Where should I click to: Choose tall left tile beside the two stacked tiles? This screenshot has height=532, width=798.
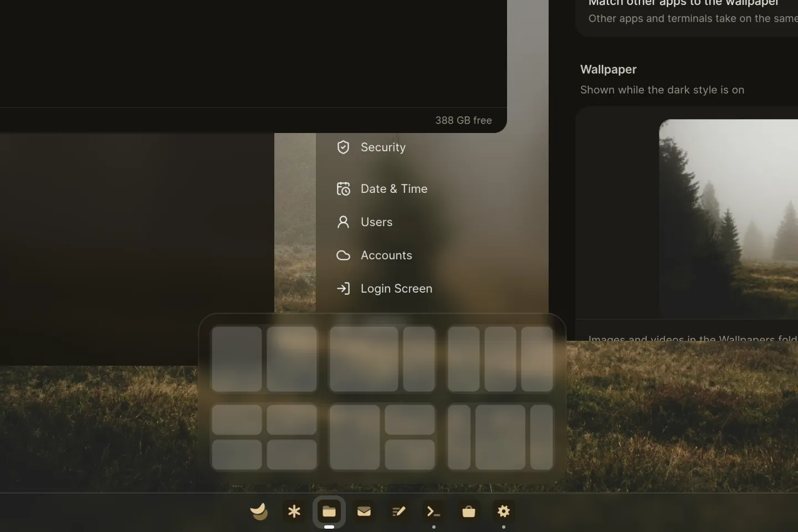click(355, 437)
